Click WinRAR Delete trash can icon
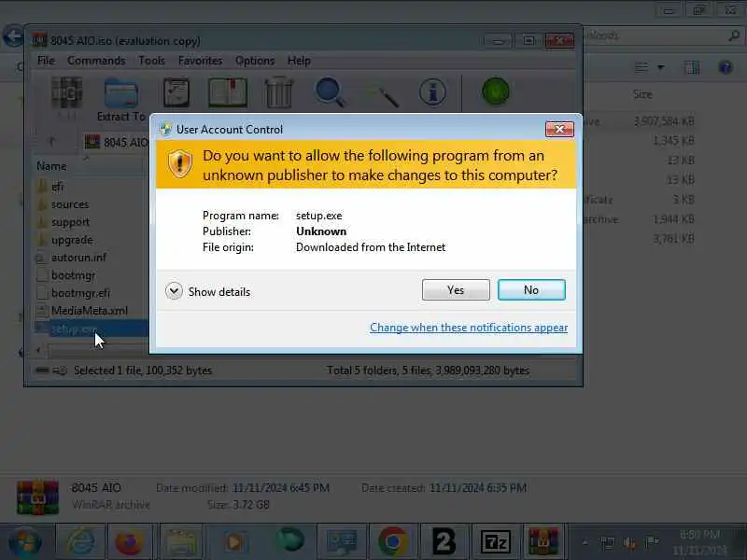 coord(278,92)
